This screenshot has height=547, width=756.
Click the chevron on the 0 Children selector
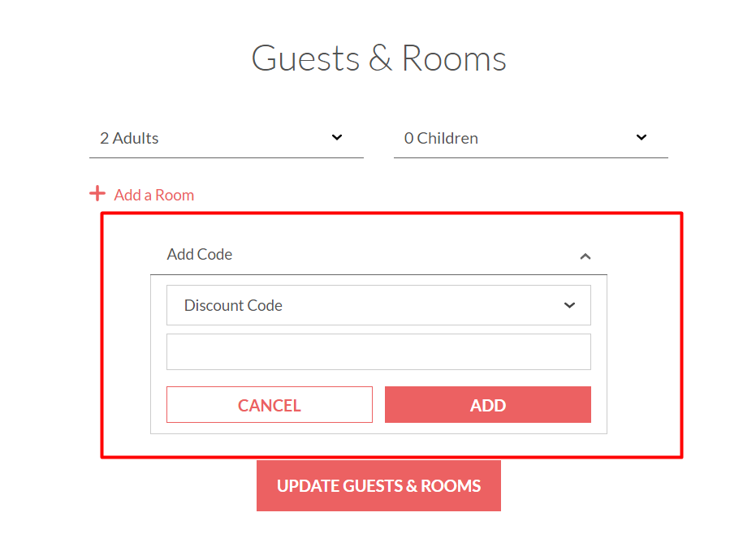(641, 137)
